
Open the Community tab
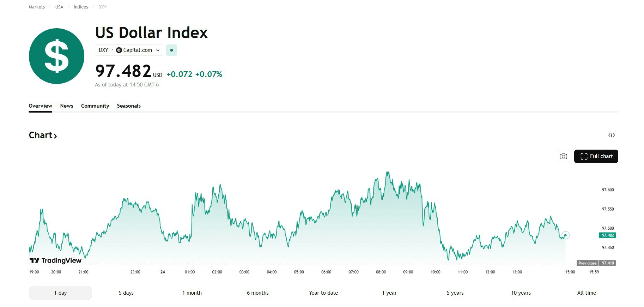tap(95, 106)
